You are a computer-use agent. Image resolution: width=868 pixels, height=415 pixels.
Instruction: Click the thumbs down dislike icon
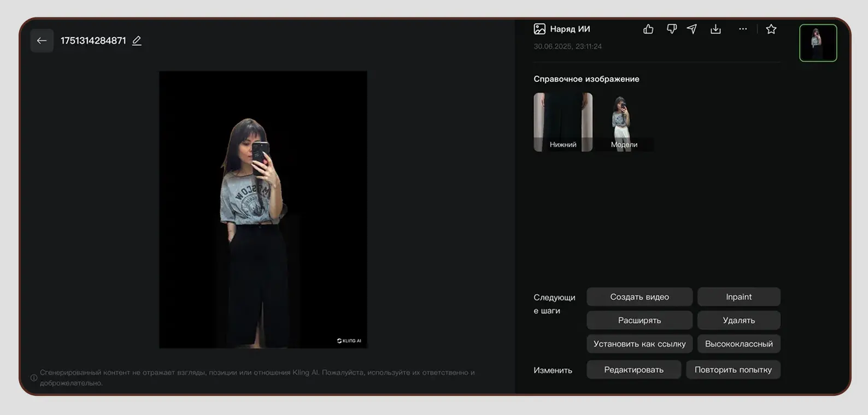(x=672, y=29)
